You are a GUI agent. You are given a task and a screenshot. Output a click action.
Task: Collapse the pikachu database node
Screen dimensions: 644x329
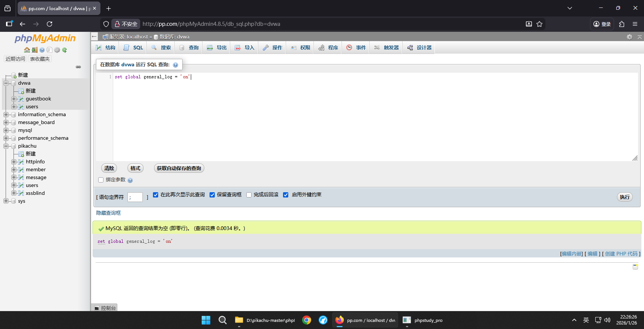[6, 146]
